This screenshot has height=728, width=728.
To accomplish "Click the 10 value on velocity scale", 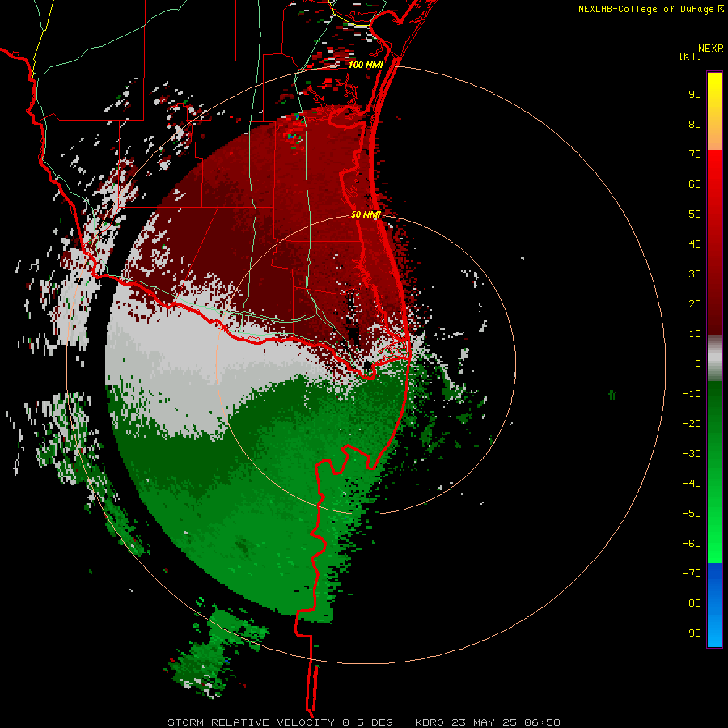I will point(695,334).
